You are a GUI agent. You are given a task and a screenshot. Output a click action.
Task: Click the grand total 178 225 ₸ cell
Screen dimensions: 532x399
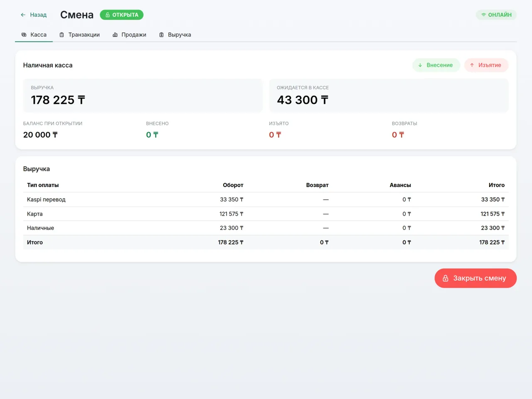(492, 242)
